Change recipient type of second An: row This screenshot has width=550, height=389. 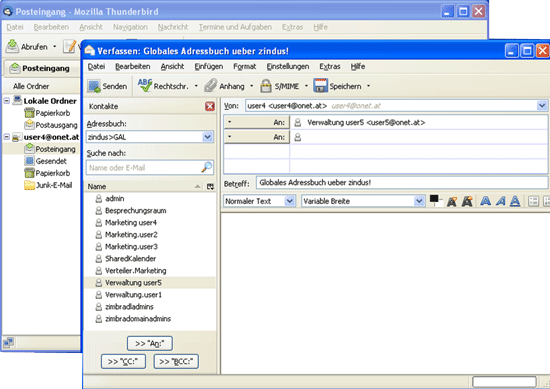tap(256, 137)
